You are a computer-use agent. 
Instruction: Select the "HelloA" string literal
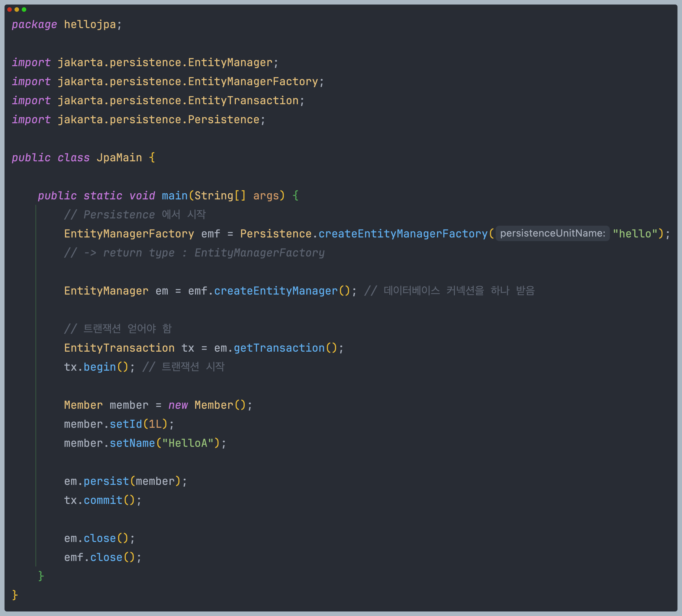[188, 443]
